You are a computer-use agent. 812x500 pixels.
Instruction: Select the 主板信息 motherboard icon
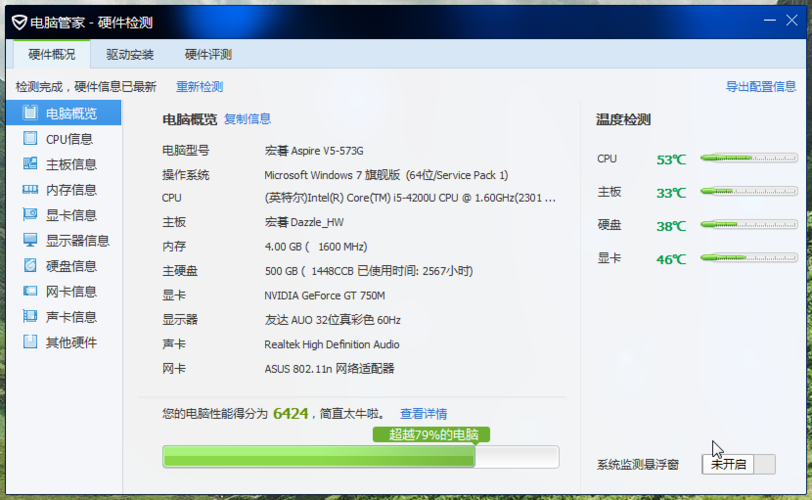[30, 164]
